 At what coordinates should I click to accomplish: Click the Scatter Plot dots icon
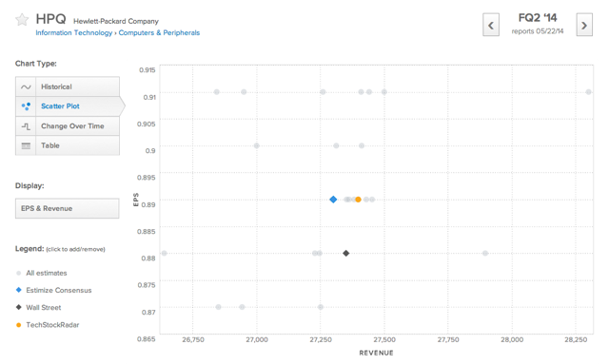[26, 106]
